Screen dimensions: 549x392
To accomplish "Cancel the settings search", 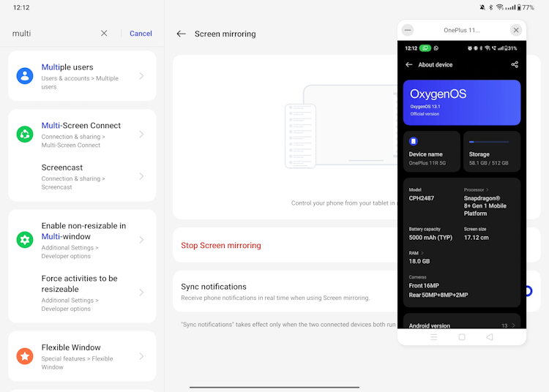I will coord(141,33).
